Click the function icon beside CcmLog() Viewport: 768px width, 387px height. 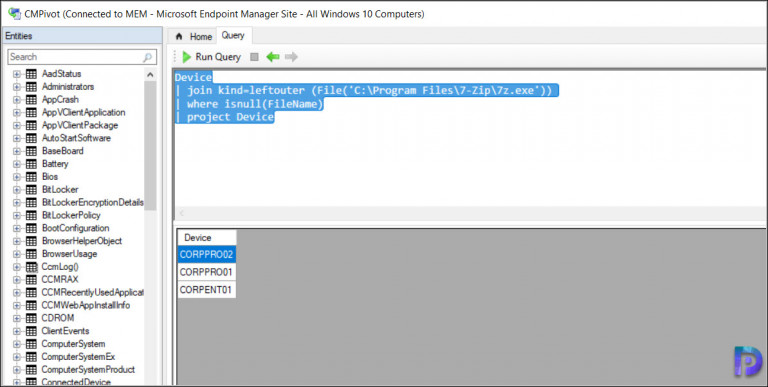coord(31,267)
